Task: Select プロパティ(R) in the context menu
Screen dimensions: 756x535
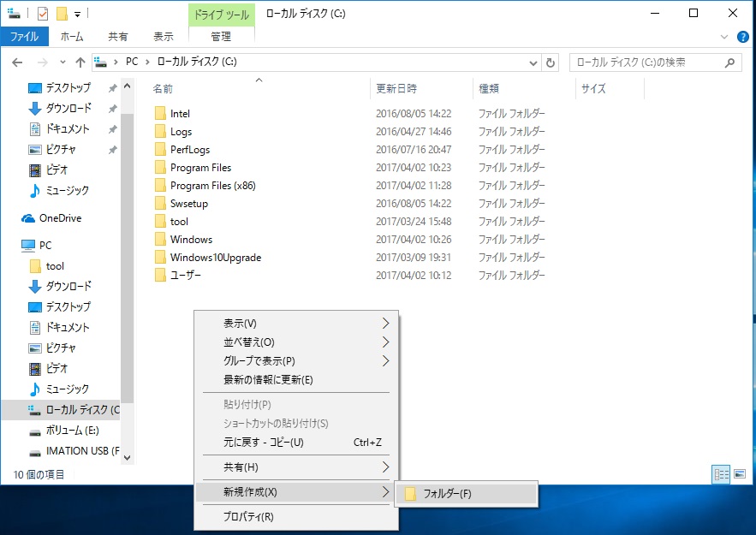Action: pyautogui.click(x=248, y=517)
